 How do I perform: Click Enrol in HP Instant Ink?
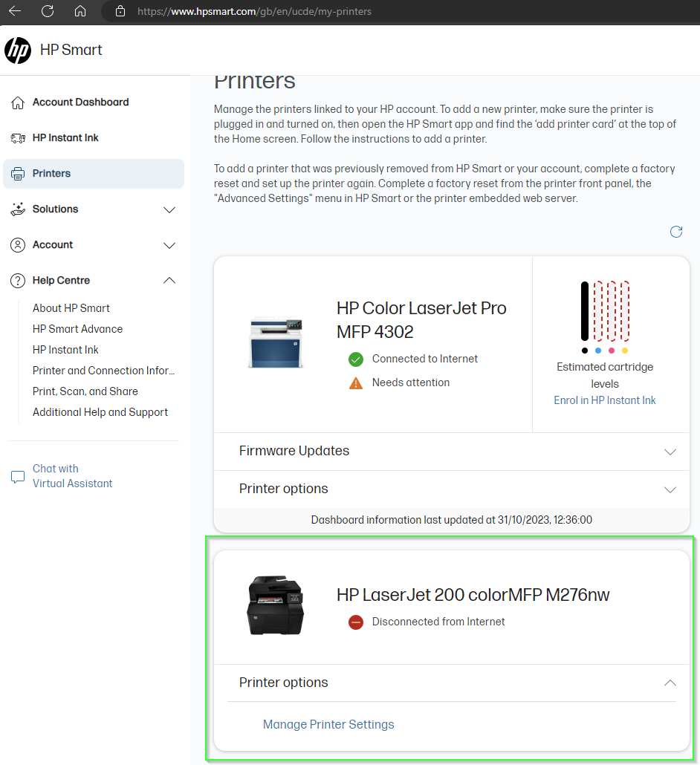click(x=604, y=400)
